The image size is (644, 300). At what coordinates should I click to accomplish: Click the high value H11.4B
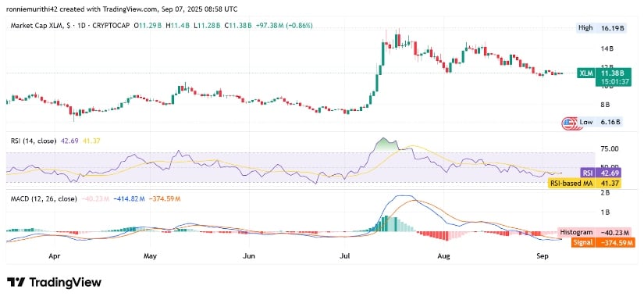[177, 26]
